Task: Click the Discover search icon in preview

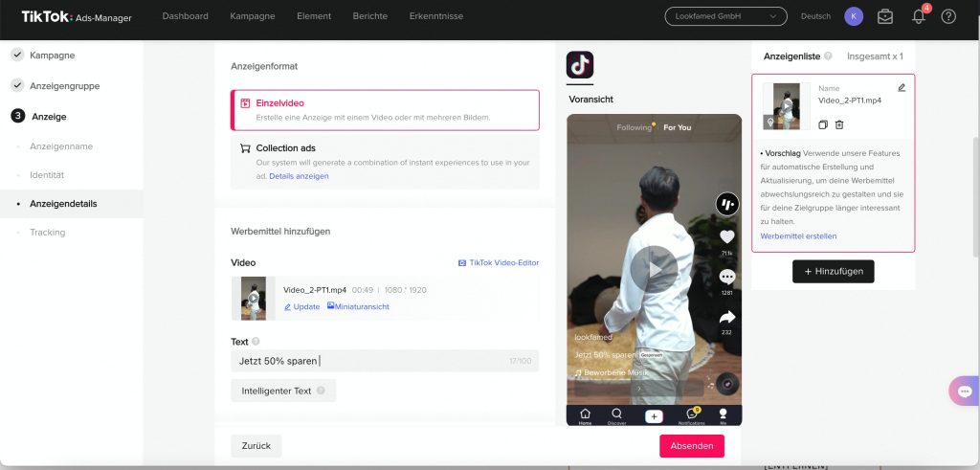Action: 616,415
